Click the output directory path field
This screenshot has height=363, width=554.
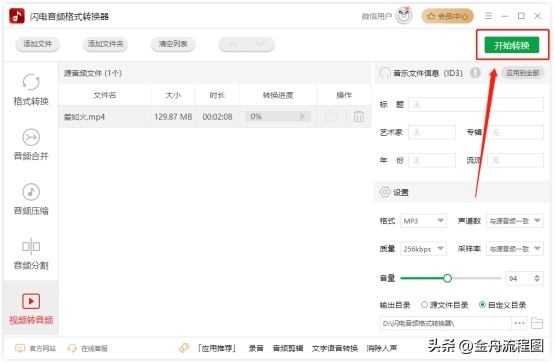445,323
